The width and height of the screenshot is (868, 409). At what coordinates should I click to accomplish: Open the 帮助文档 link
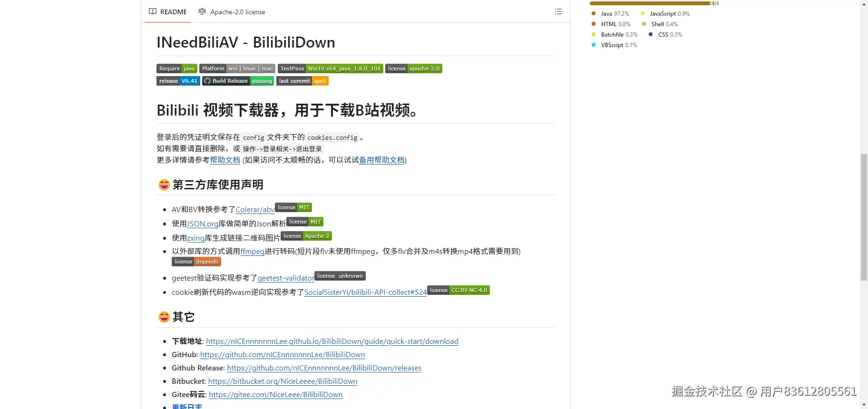(225, 160)
